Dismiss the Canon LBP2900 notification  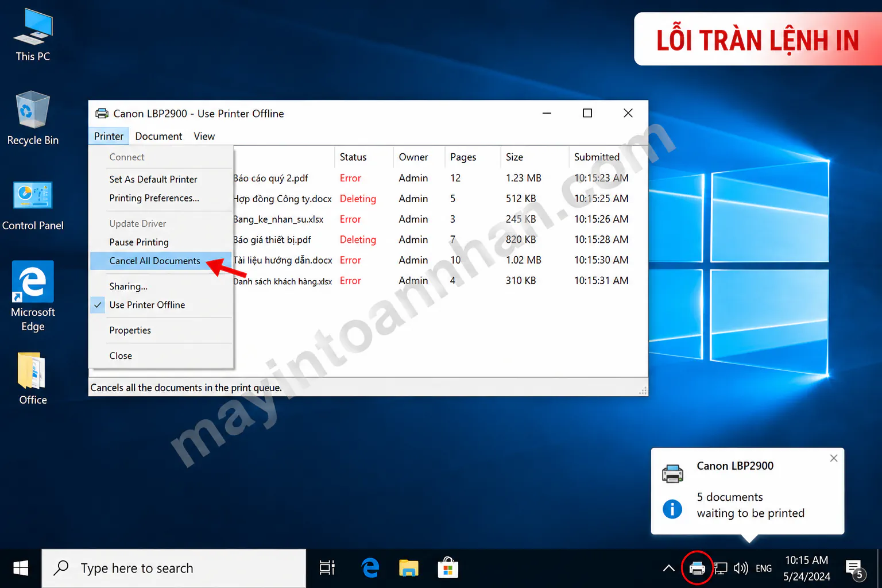click(x=834, y=458)
